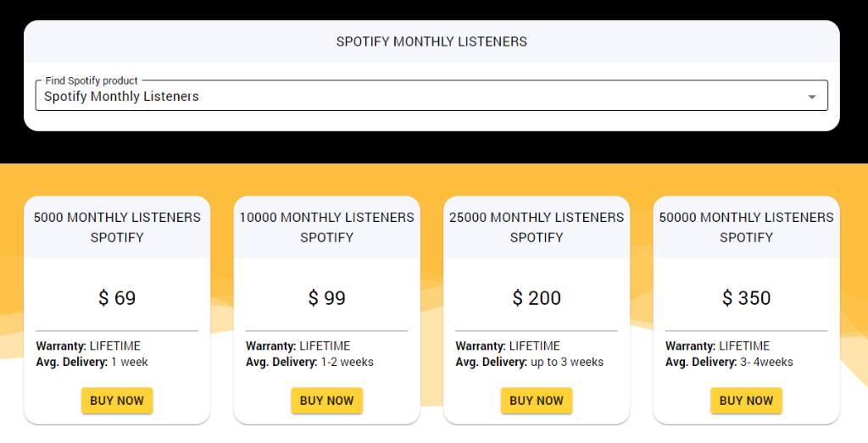Click the $ 350 price
The image size is (868, 443).
[x=746, y=298]
